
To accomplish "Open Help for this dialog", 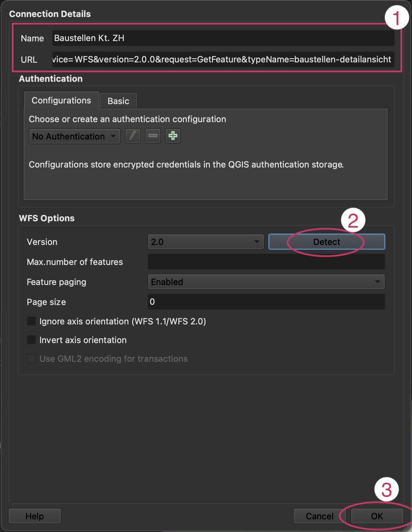I will pos(35,516).
